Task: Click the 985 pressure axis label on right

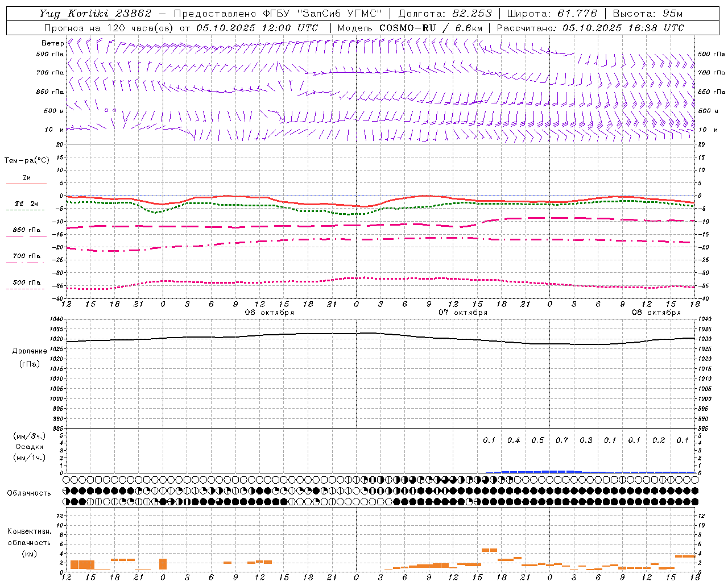Action: click(704, 429)
